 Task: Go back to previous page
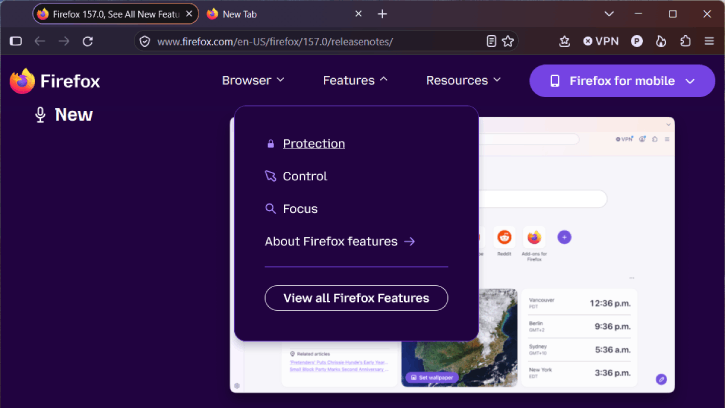(40, 41)
